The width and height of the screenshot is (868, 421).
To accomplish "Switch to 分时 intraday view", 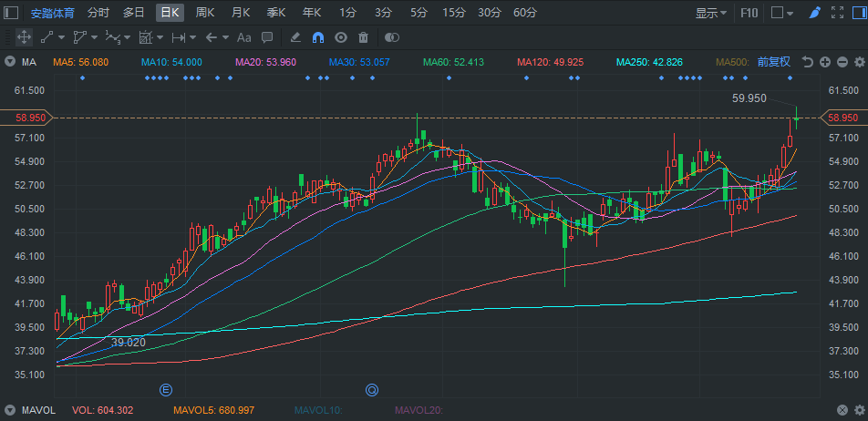I will click(98, 13).
